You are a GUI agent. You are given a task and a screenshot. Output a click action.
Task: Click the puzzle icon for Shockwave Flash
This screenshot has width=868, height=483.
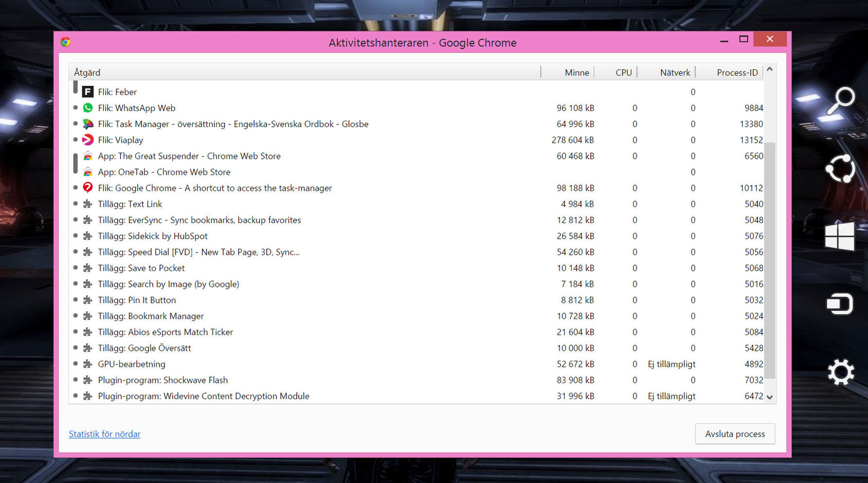[88, 380]
